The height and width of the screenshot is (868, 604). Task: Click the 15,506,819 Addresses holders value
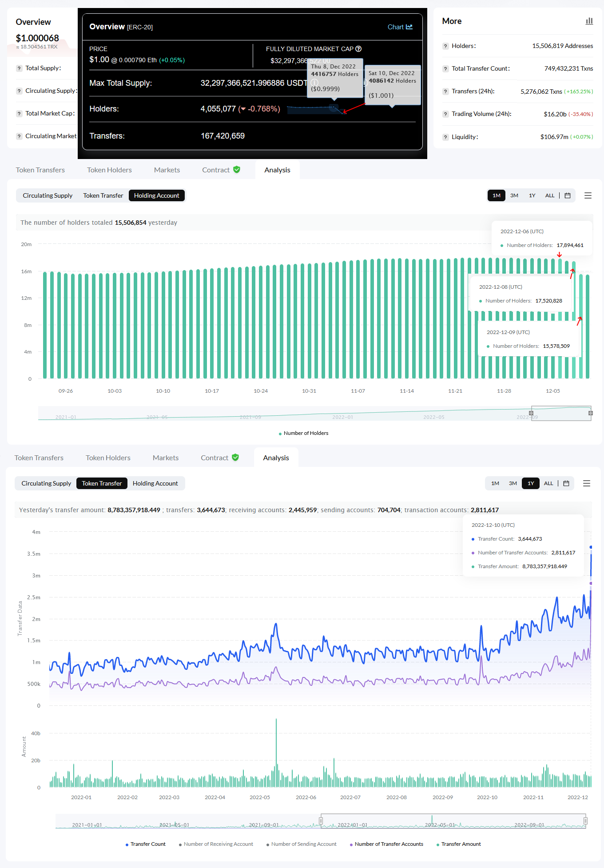click(563, 46)
